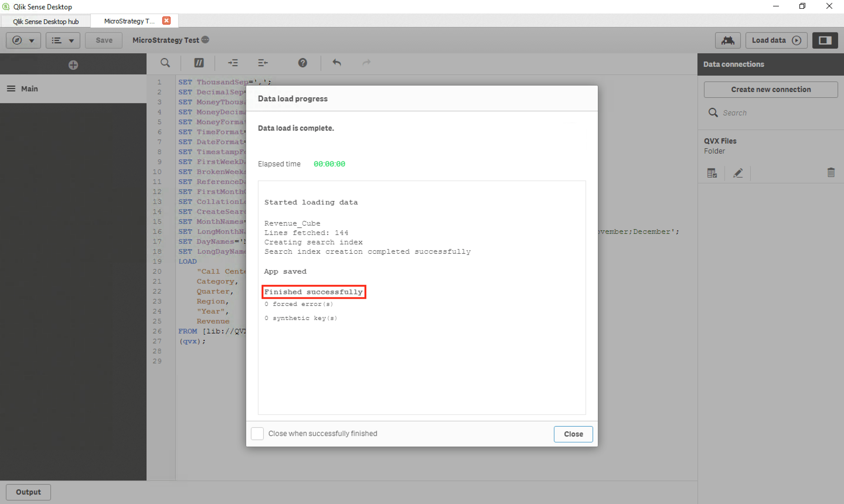Click the outdent icon in editor toolbar
The height and width of the screenshot is (504, 844).
click(263, 63)
